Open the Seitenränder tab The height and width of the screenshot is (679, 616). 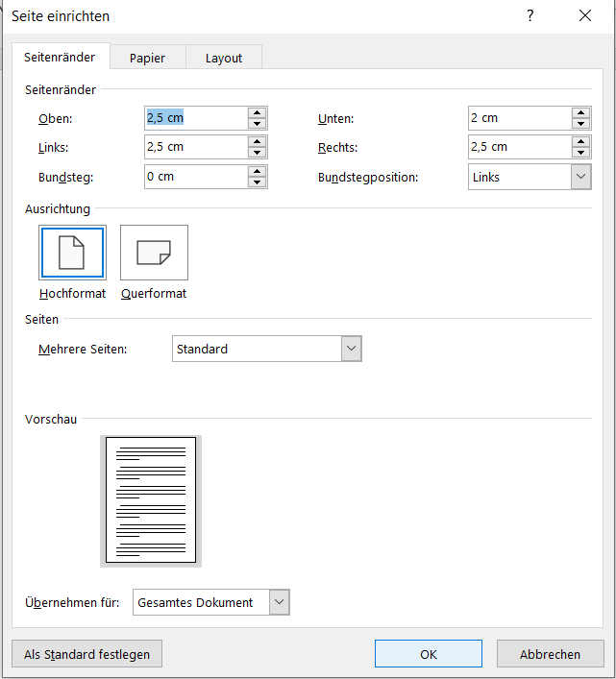pos(60,58)
